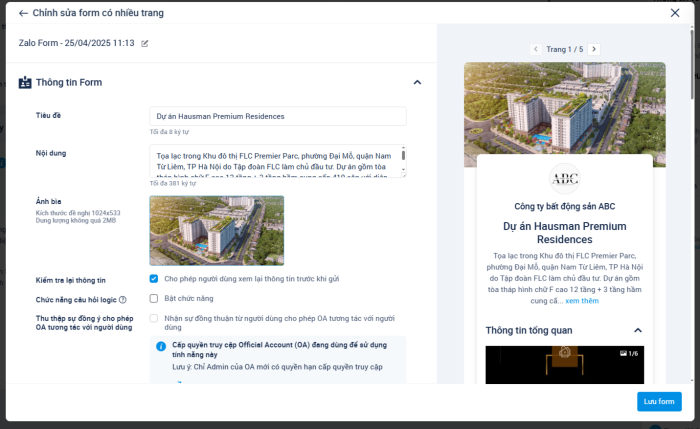Collapse Thông tin tổng quan section
The height and width of the screenshot is (429, 700).
pyautogui.click(x=638, y=330)
